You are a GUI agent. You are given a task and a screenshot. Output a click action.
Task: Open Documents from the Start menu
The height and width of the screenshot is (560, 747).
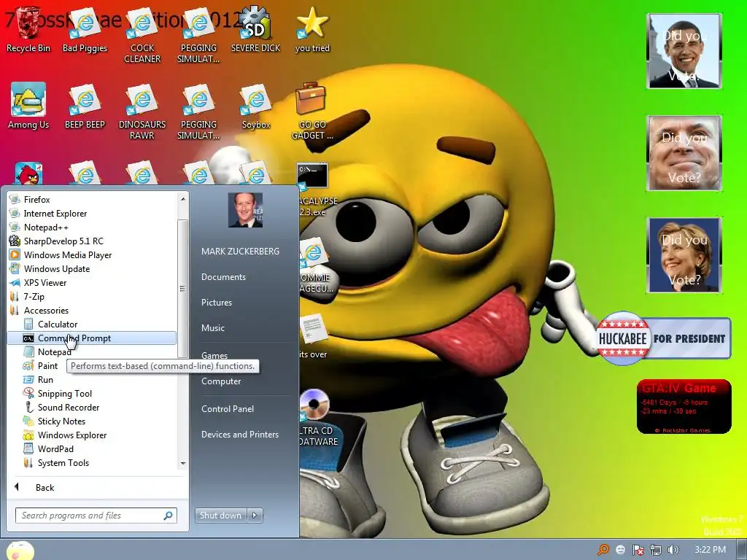pos(223,277)
